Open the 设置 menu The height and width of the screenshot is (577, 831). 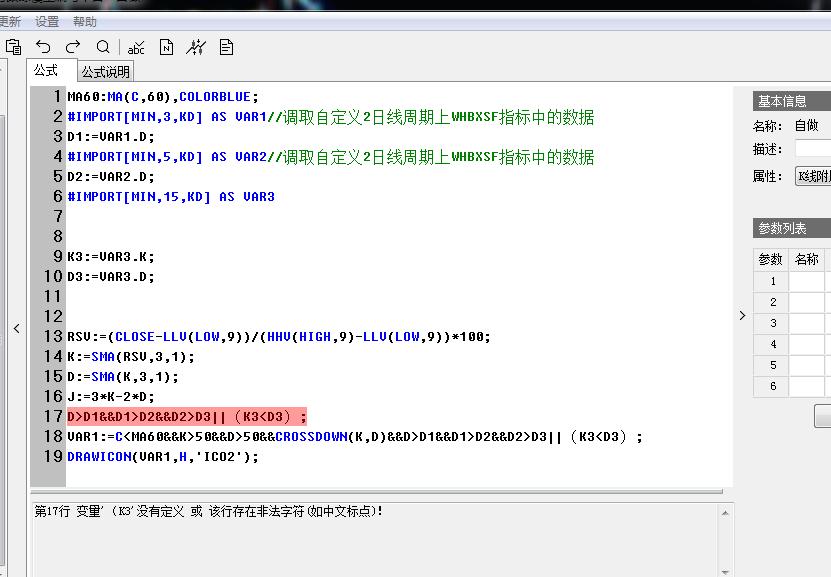point(47,21)
